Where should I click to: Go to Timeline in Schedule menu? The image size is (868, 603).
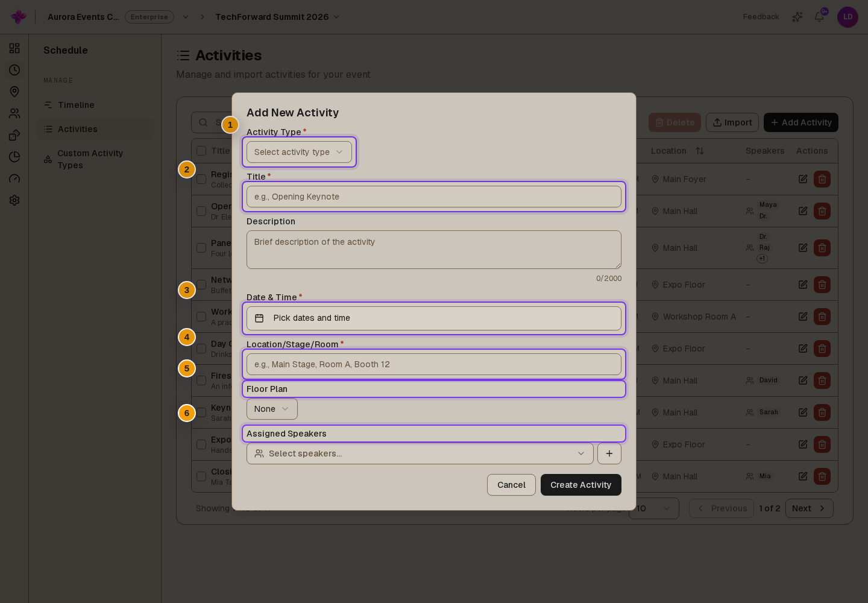[x=95, y=105]
